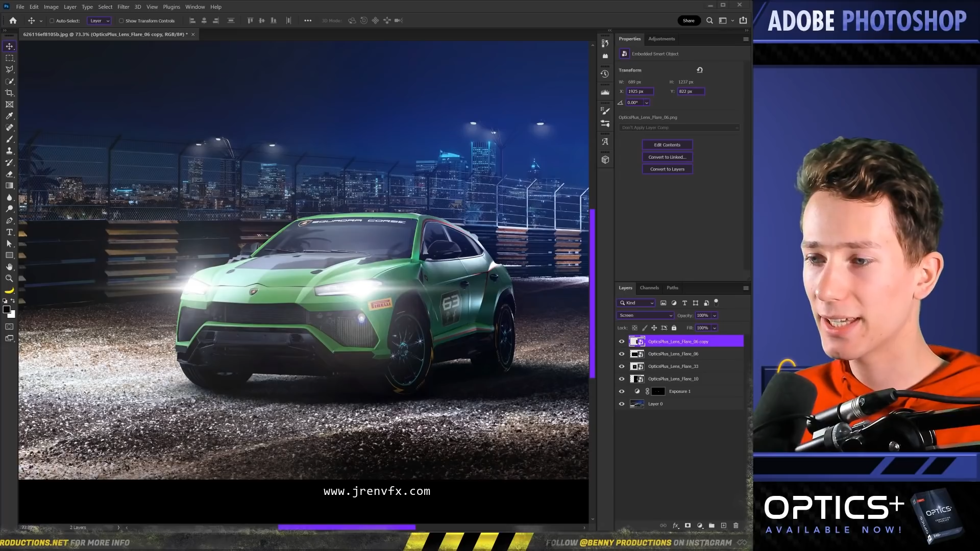980x551 pixels.
Task: Select the Zoom tool
Action: [9, 279]
